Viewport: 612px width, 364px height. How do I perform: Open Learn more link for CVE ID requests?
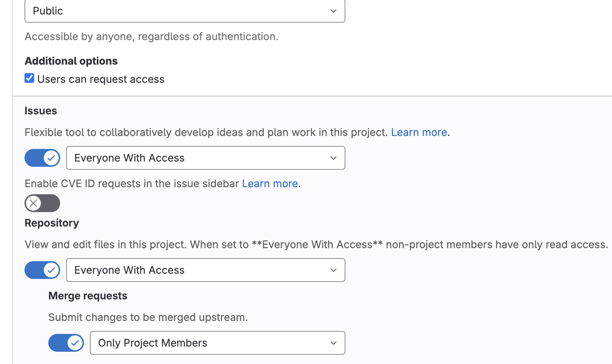[270, 184]
